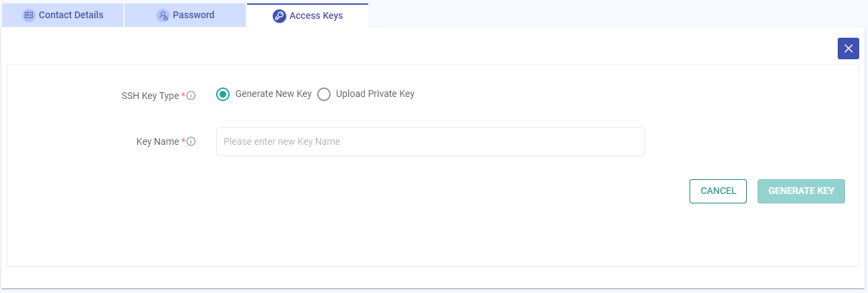Click red asterisk next to SSH Key Type

point(183,95)
